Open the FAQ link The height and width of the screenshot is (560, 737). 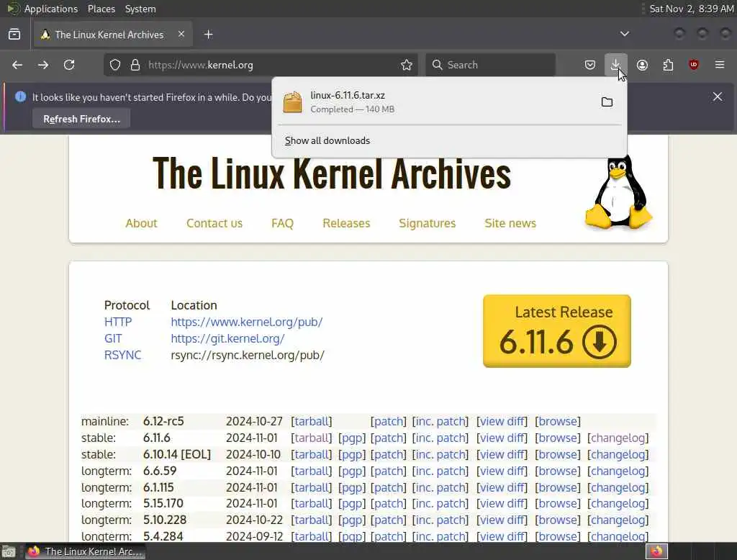(x=282, y=223)
